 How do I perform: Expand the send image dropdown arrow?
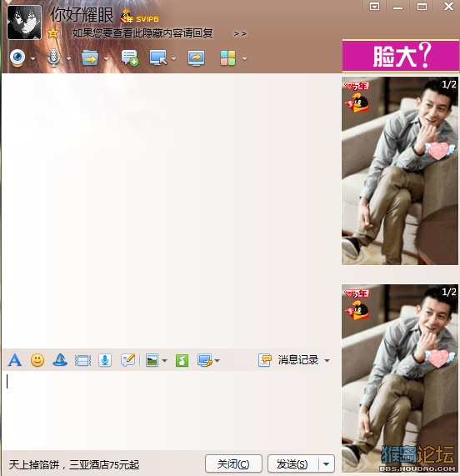pyautogui.click(x=164, y=361)
